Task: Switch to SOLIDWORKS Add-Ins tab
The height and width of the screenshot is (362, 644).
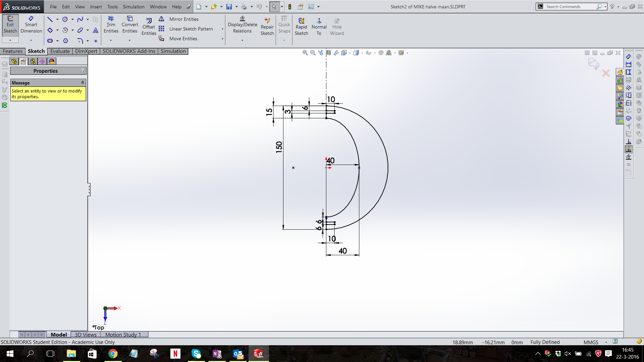Action: 129,51
